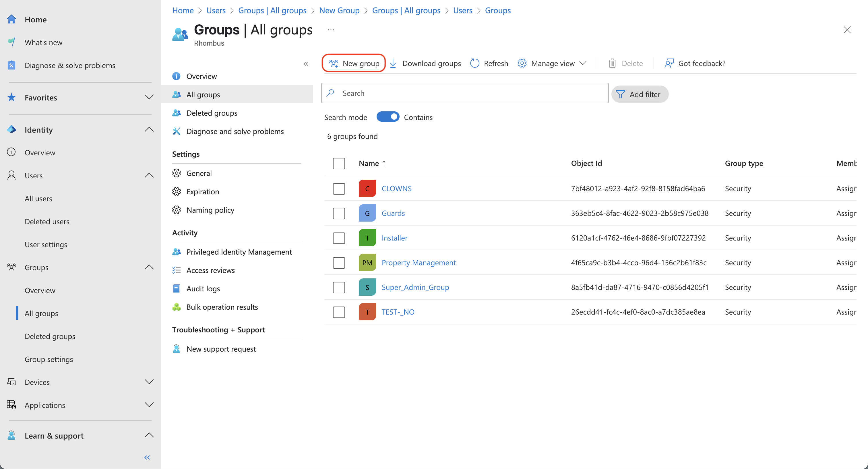
Task: Open the Manage view dropdown arrow
Action: point(583,63)
